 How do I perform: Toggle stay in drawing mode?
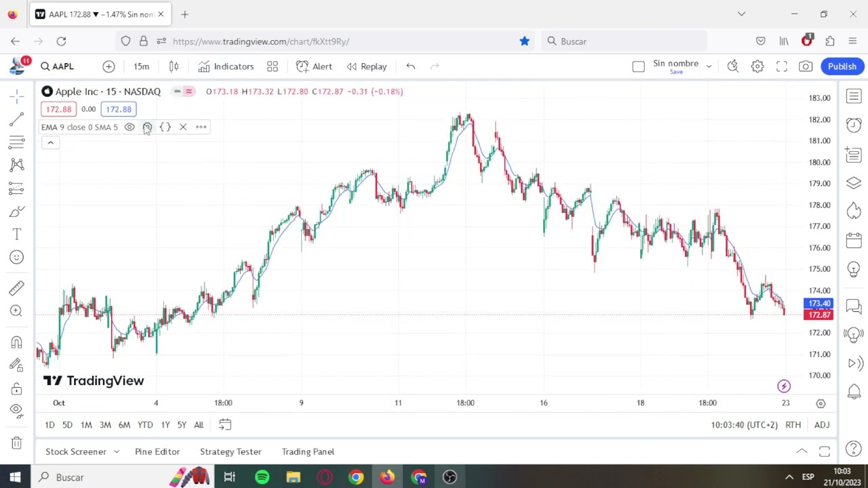pyautogui.click(x=16, y=365)
